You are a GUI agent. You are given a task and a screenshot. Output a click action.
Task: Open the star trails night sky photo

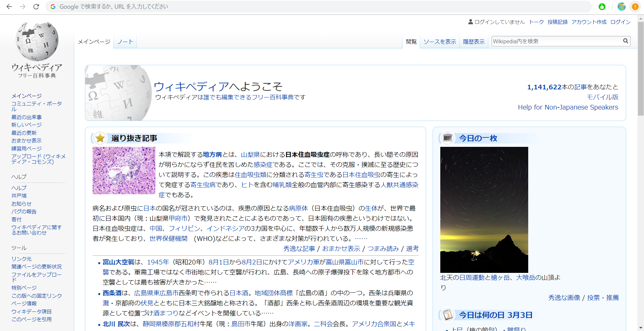484,210
